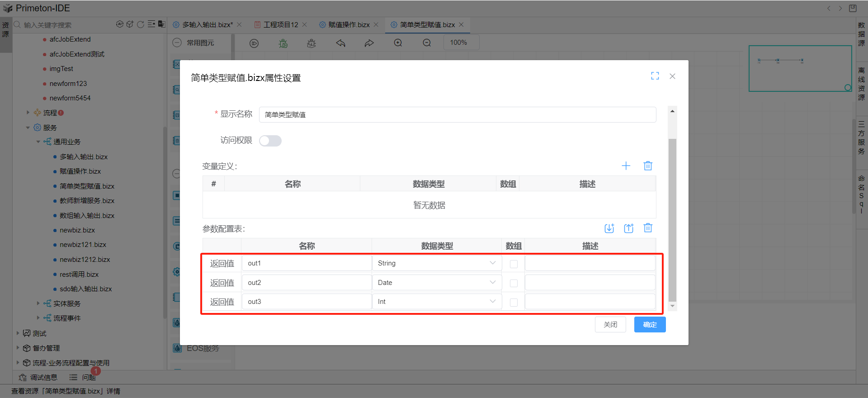Click the variable definition trash icon

pyautogui.click(x=648, y=166)
